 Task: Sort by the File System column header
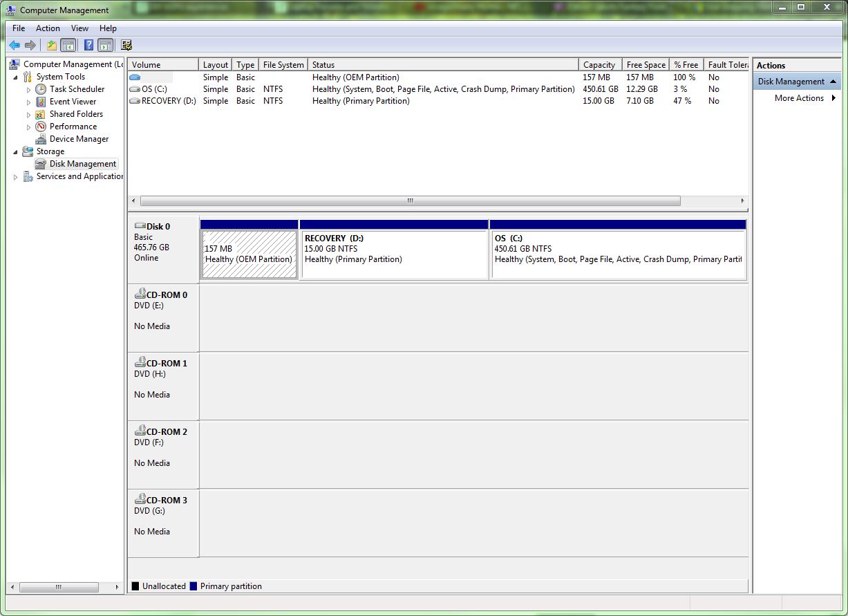coord(283,65)
